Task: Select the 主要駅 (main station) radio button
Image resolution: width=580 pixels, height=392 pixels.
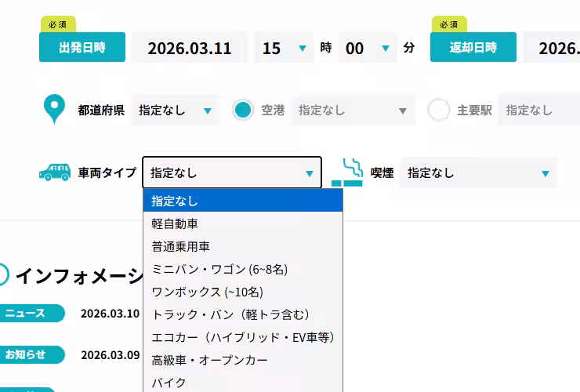Action: coord(439,111)
